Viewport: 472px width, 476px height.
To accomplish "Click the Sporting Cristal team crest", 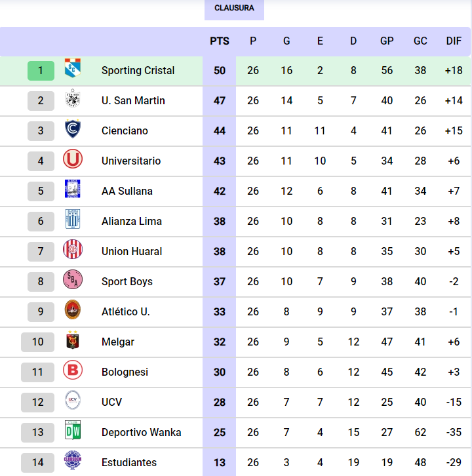I will click(73, 69).
